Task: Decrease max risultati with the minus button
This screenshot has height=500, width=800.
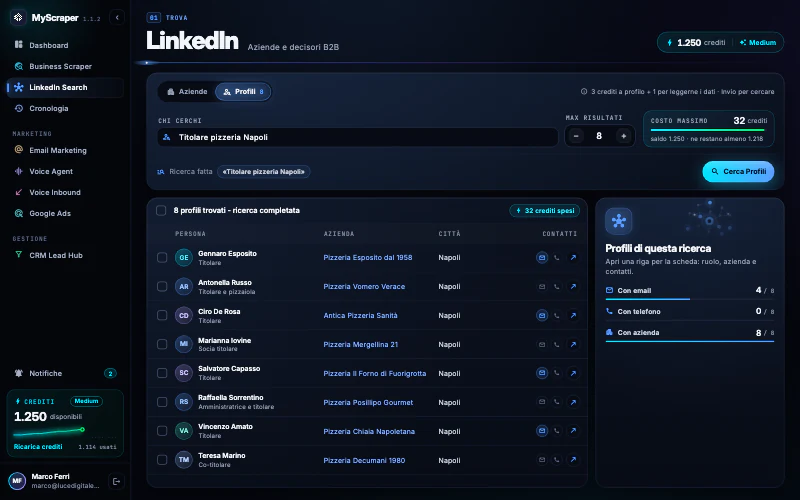Action: [576, 136]
